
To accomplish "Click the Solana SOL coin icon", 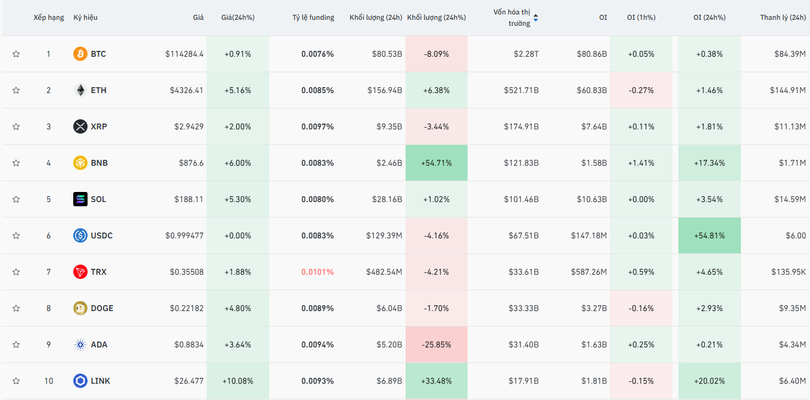I will pyautogui.click(x=80, y=199).
